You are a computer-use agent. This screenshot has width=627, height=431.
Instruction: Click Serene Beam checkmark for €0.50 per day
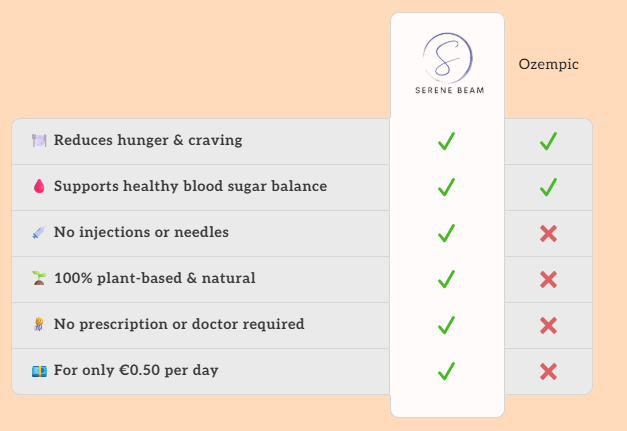(446, 371)
